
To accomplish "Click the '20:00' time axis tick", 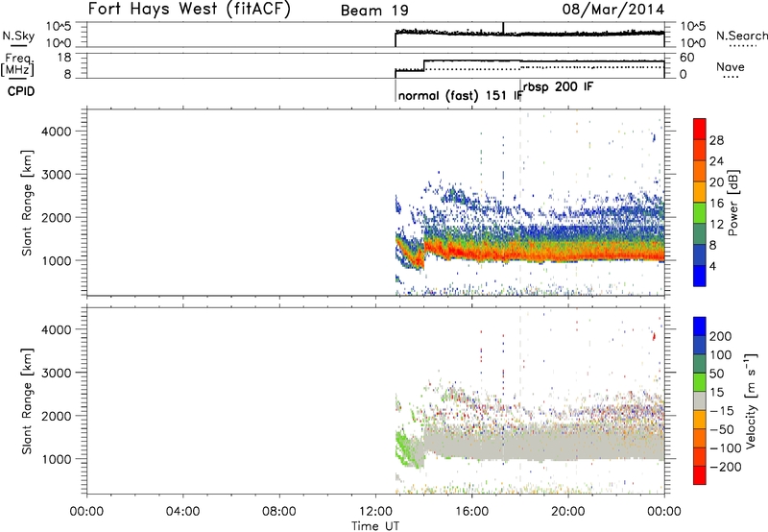I will click(x=568, y=512).
